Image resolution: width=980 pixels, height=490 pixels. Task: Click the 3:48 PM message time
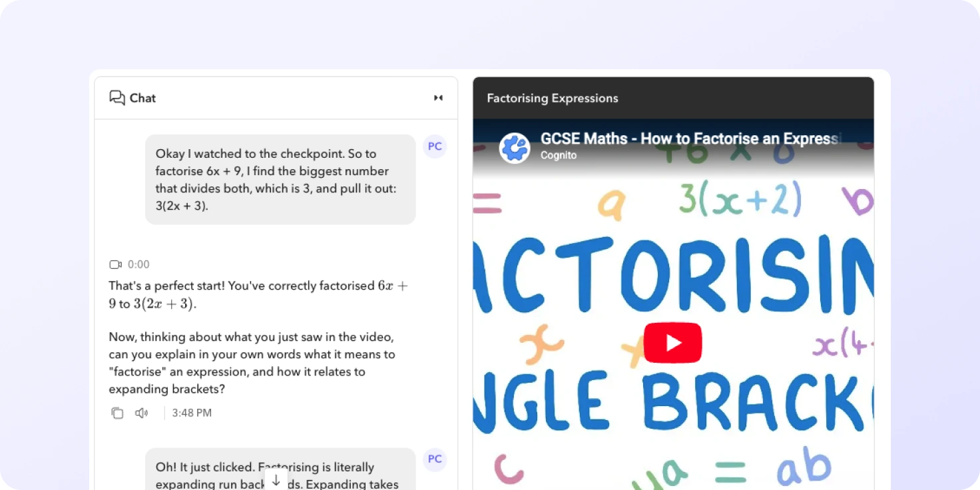tap(192, 413)
